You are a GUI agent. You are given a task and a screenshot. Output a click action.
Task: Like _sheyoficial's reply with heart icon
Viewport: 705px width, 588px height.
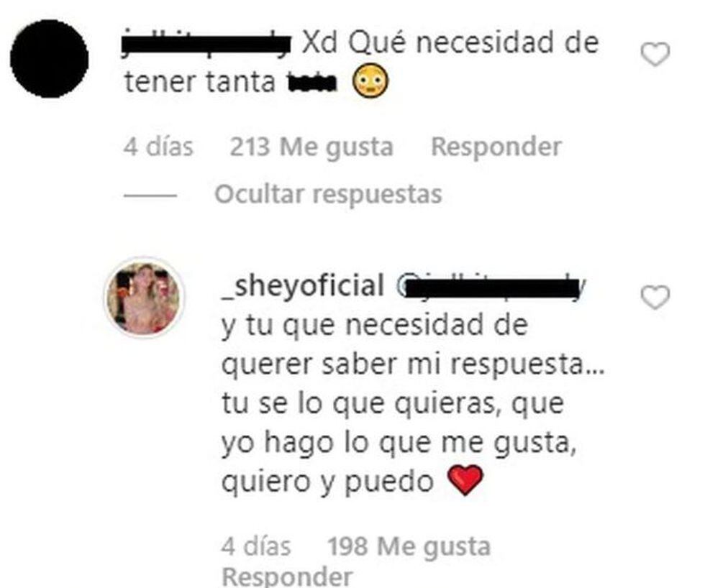(655, 298)
